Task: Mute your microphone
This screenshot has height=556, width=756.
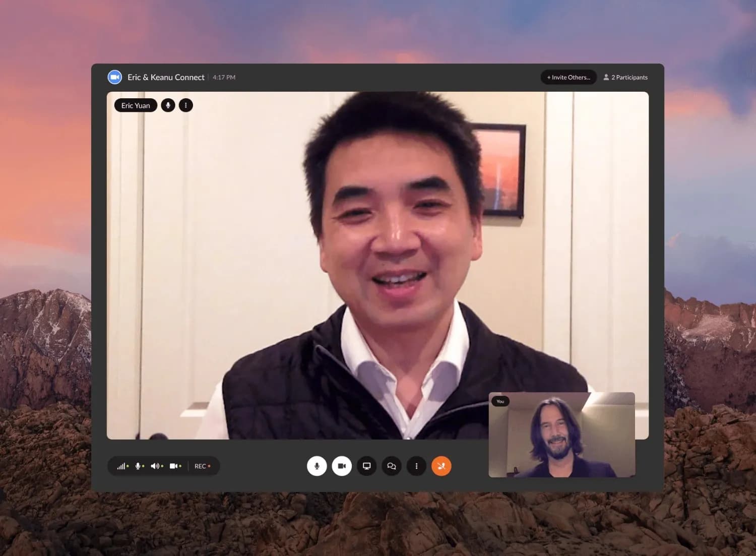Action: 317,466
